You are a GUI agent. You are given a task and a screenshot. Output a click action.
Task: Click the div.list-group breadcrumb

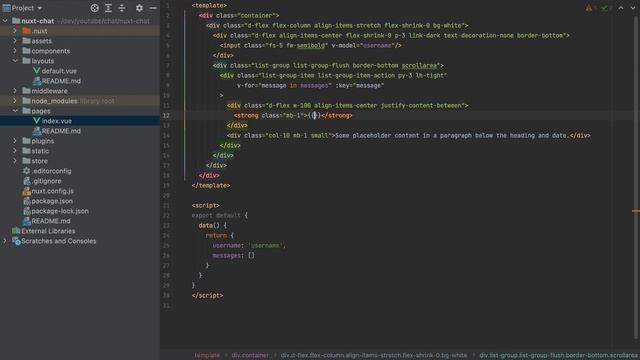(x=558, y=355)
